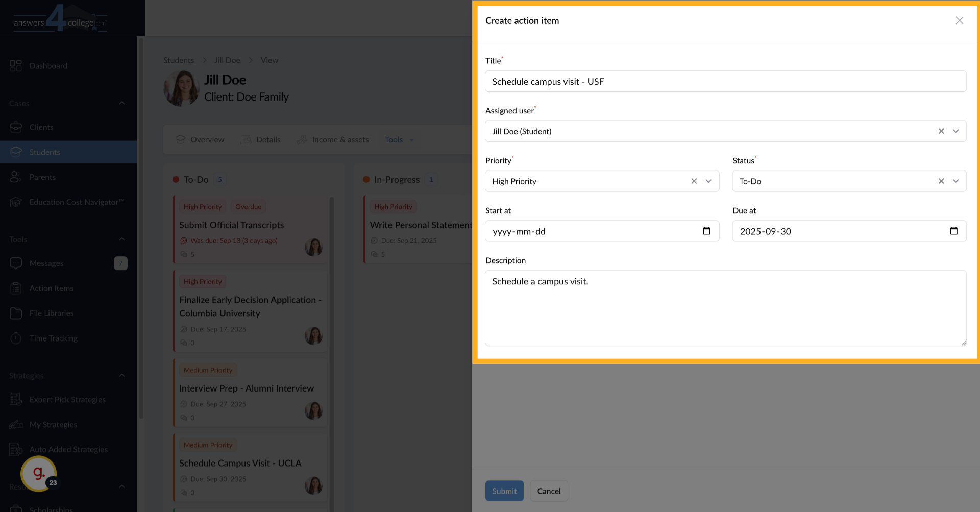
Task: Click the Due at date field
Action: (849, 231)
